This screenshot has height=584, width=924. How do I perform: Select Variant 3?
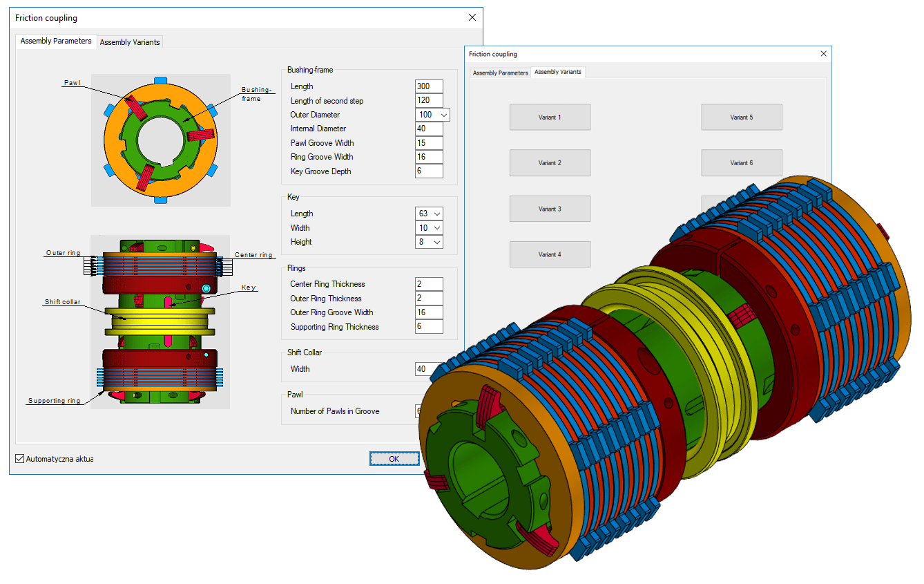point(550,208)
